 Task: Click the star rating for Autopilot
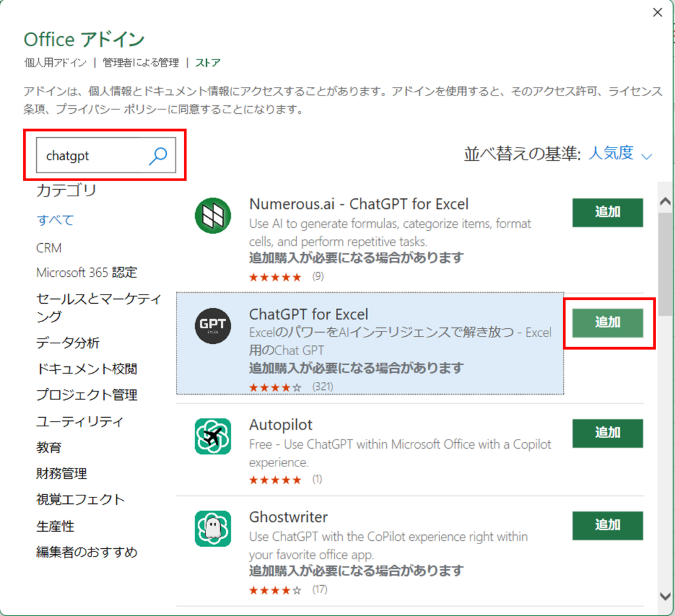pyautogui.click(x=276, y=480)
